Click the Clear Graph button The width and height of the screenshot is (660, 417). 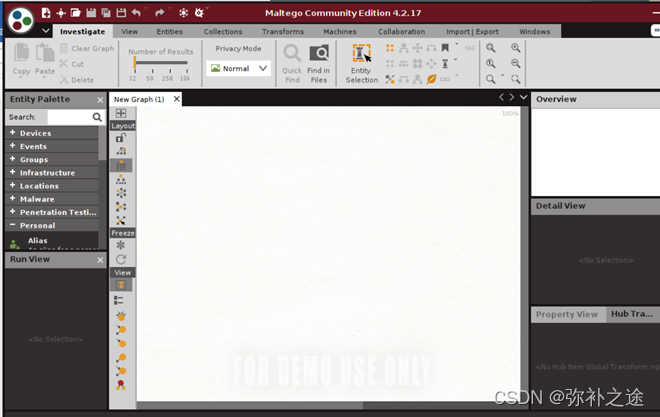point(87,48)
